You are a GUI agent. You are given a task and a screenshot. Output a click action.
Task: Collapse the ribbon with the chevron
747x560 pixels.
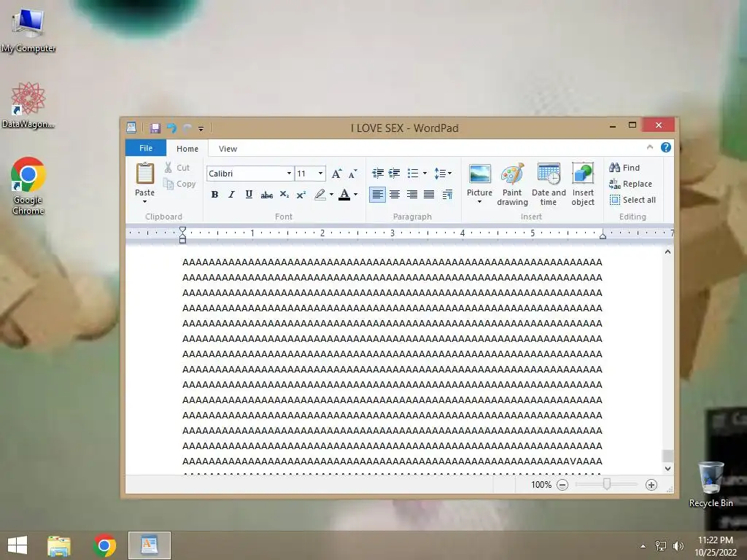tap(650, 147)
